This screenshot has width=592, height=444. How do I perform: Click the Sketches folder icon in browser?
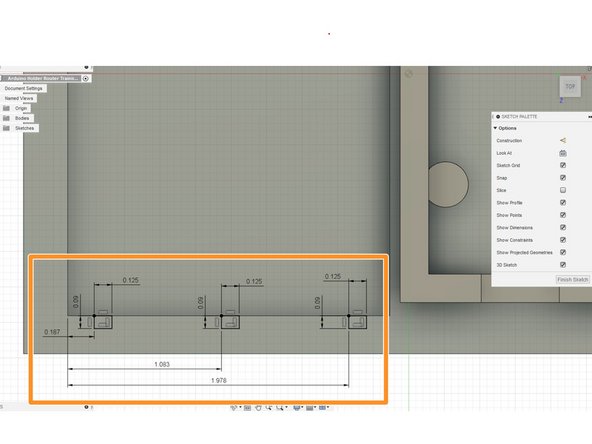click(x=6, y=128)
